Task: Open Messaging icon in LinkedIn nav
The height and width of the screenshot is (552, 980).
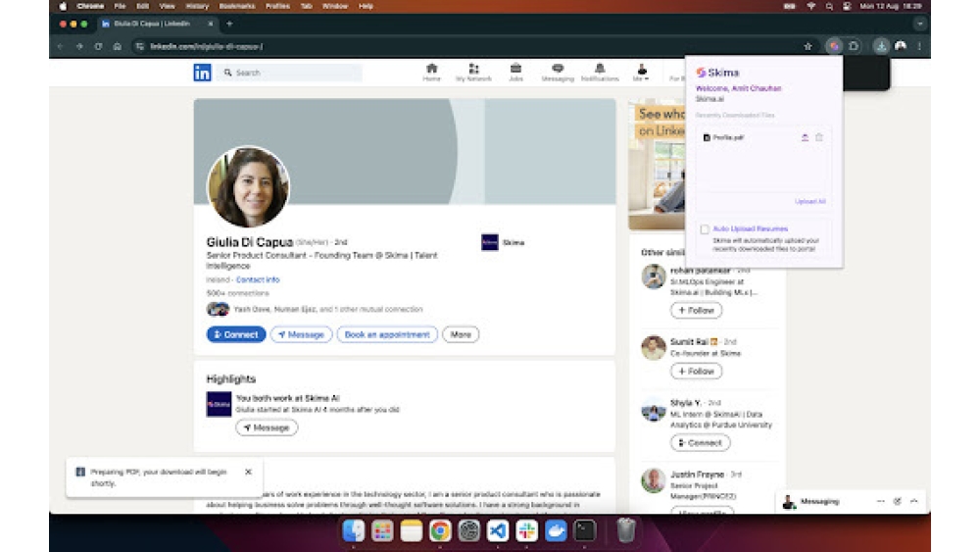Action: click(558, 73)
